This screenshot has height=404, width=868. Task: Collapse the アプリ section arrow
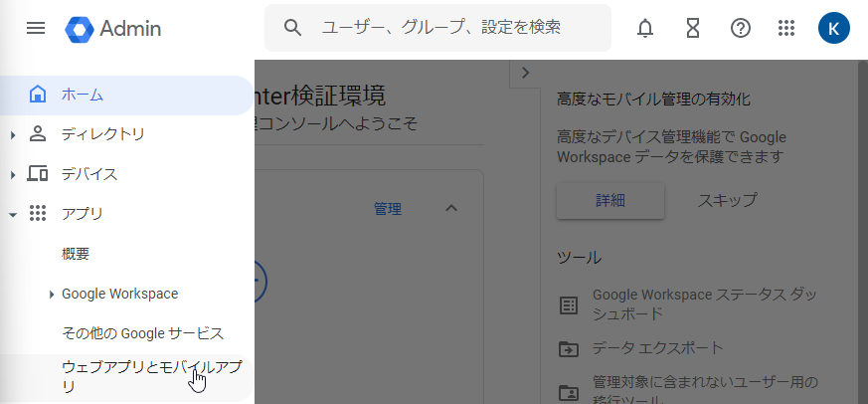coord(13,215)
